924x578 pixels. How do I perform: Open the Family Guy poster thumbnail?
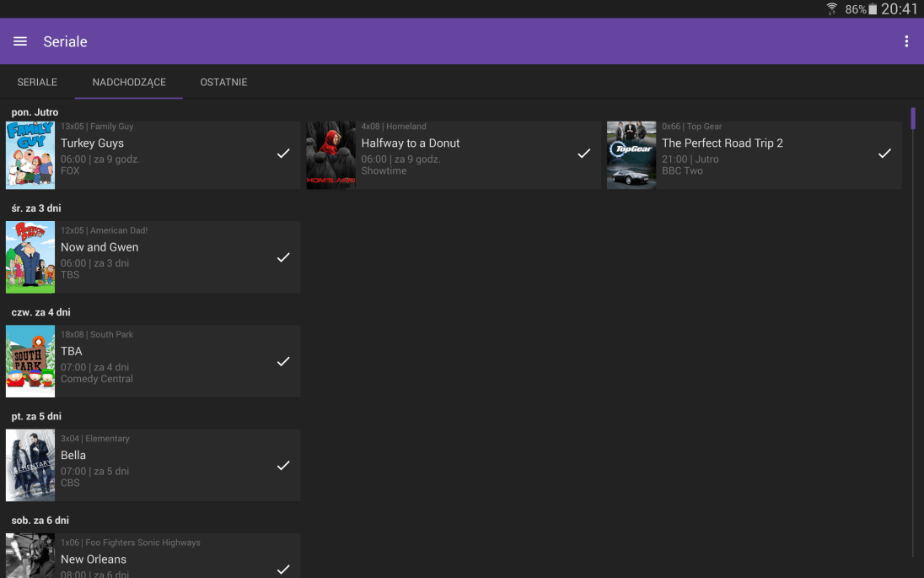30,155
